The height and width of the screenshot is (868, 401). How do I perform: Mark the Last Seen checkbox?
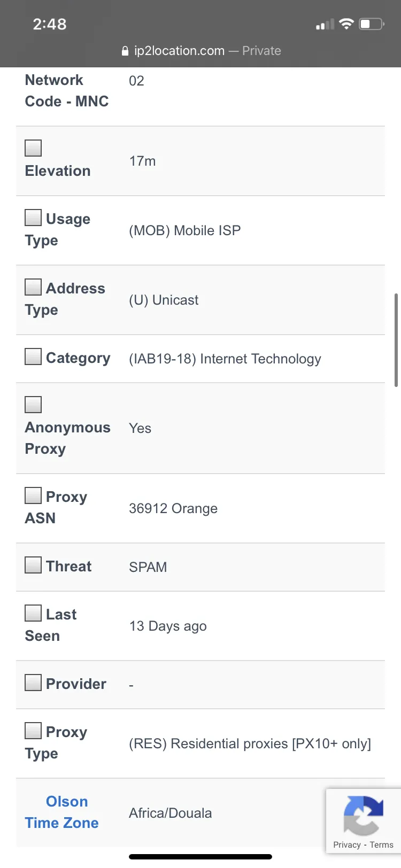pyautogui.click(x=33, y=613)
